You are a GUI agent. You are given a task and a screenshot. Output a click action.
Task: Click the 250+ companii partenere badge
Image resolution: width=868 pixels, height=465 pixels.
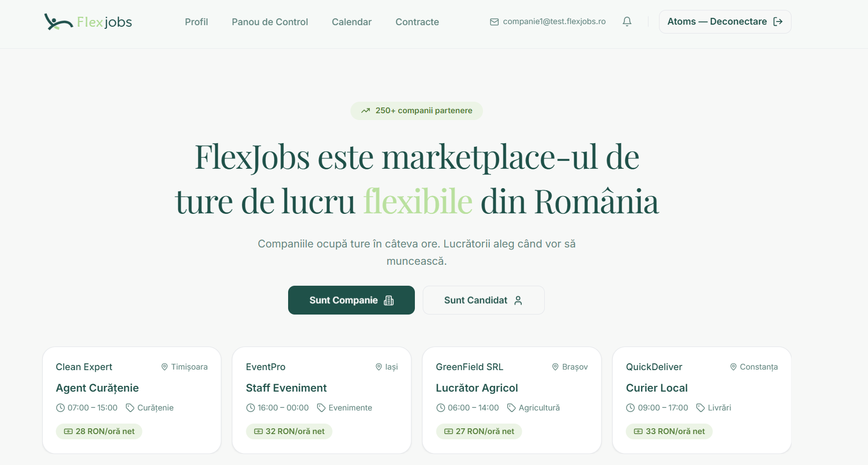pyautogui.click(x=416, y=111)
